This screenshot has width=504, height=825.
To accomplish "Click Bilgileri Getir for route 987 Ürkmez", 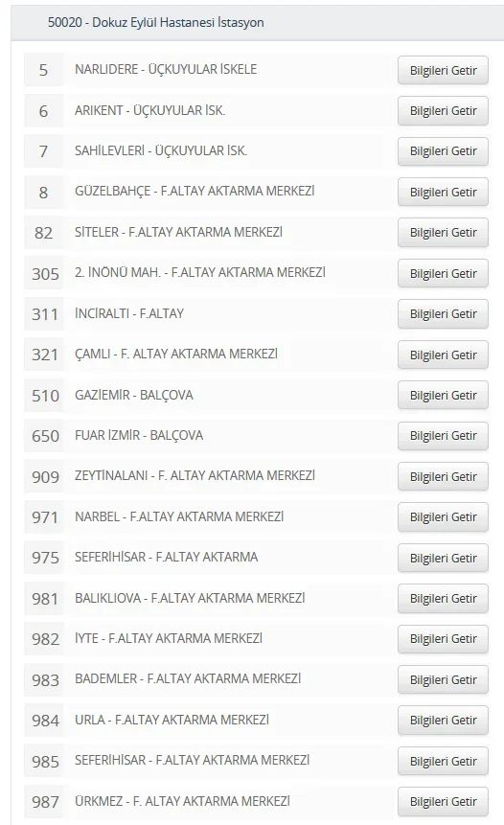I will pyautogui.click(x=443, y=802).
